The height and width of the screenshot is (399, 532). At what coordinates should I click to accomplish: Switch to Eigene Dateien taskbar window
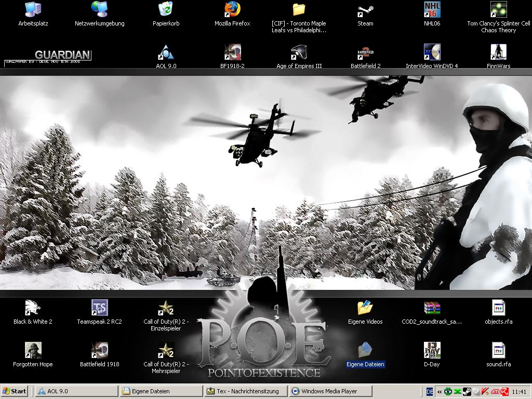(x=162, y=391)
